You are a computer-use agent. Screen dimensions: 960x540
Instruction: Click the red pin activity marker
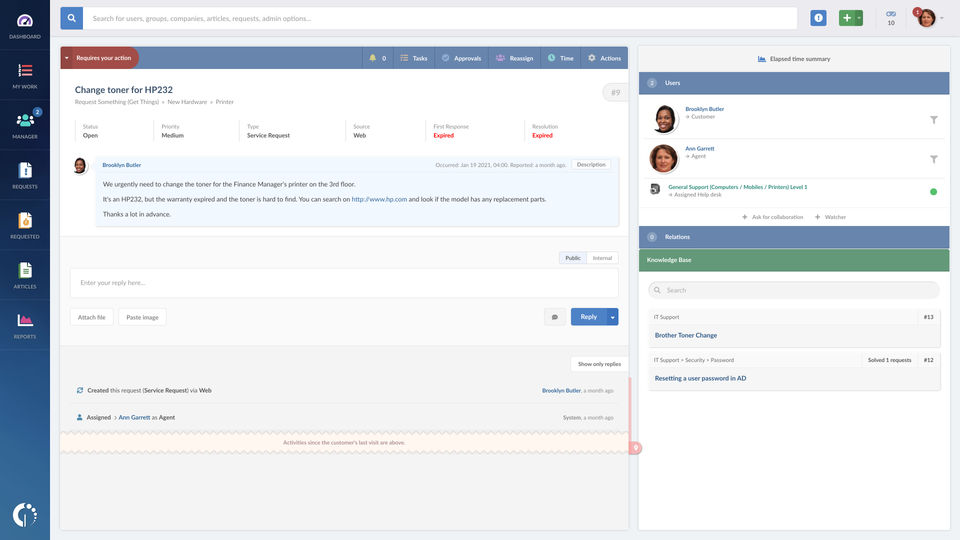coord(636,448)
